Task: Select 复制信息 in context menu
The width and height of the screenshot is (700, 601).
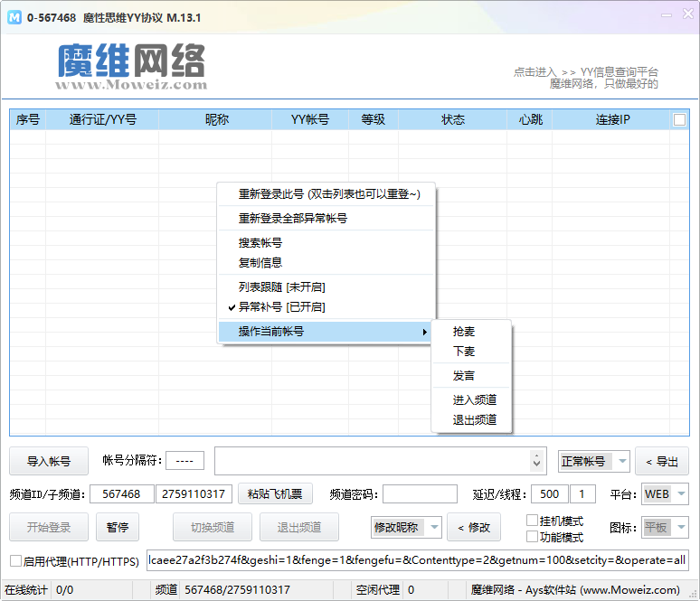Action: [326, 262]
